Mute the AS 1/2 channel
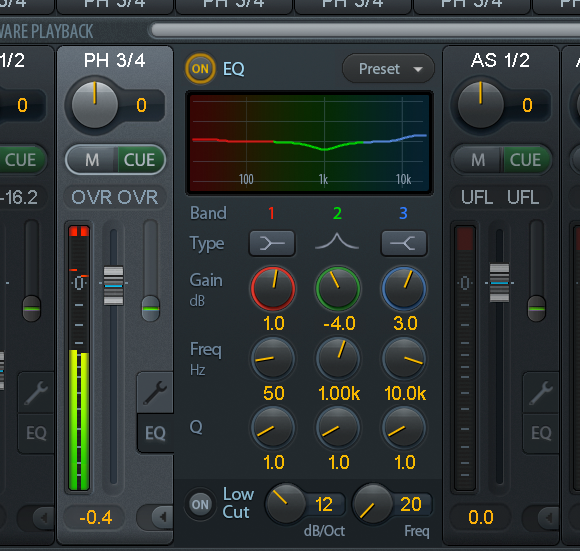Screen dimensions: 580x551 click(478, 160)
